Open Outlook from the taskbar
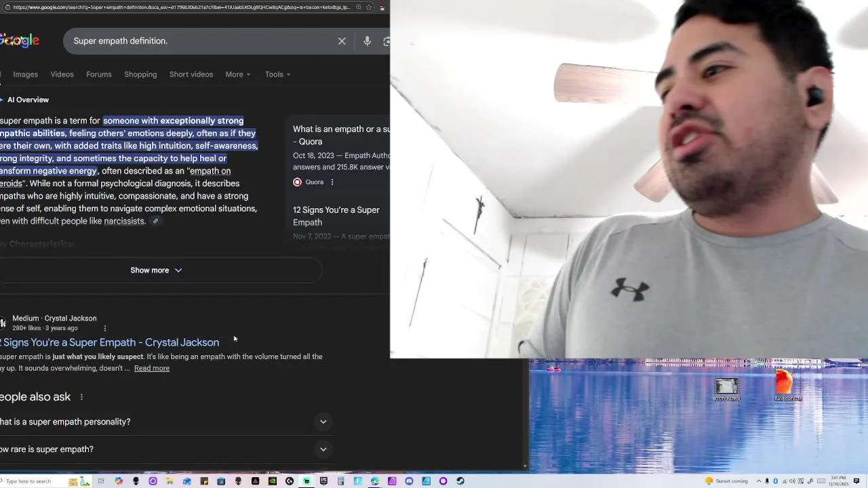The image size is (868, 488). coord(186,481)
